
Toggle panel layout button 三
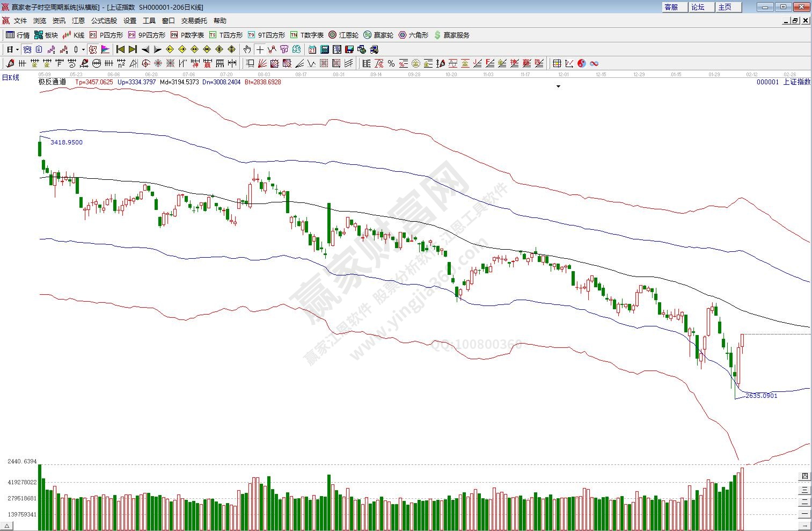coord(804,489)
